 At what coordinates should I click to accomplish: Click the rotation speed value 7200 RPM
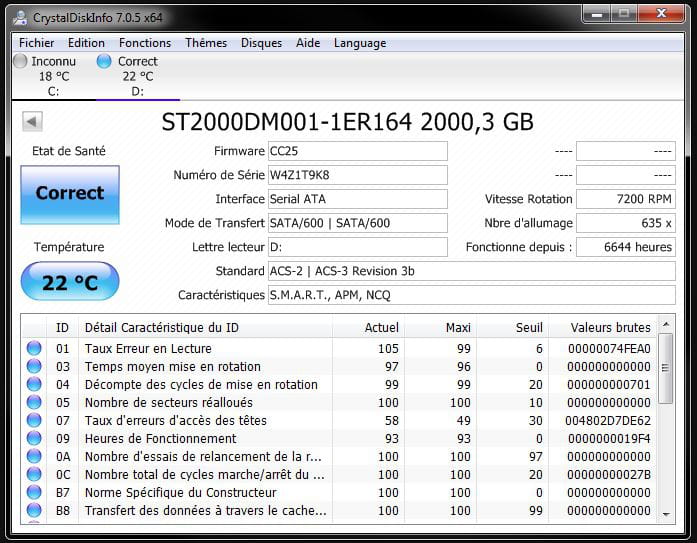tap(626, 199)
